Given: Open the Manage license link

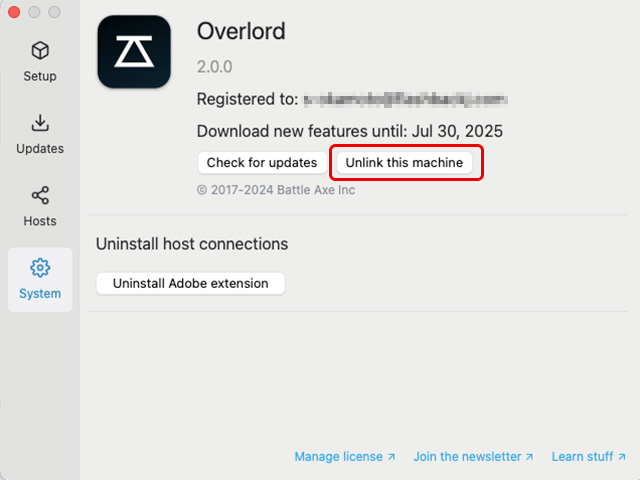Looking at the screenshot, I should [x=338, y=457].
